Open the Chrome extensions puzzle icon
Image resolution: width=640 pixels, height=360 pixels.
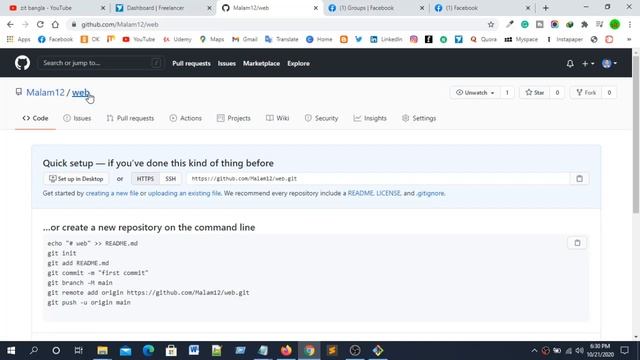(x=584, y=24)
